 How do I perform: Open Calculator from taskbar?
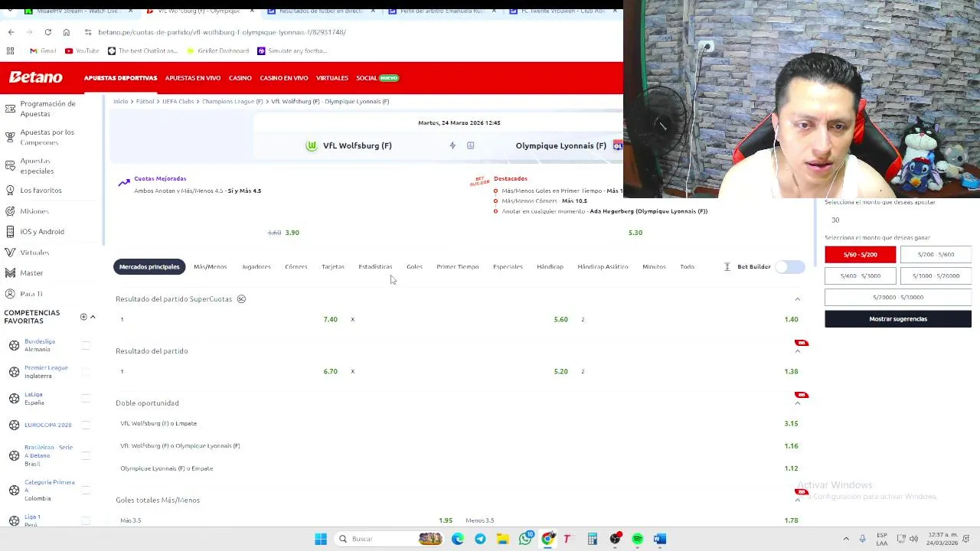tap(592, 539)
